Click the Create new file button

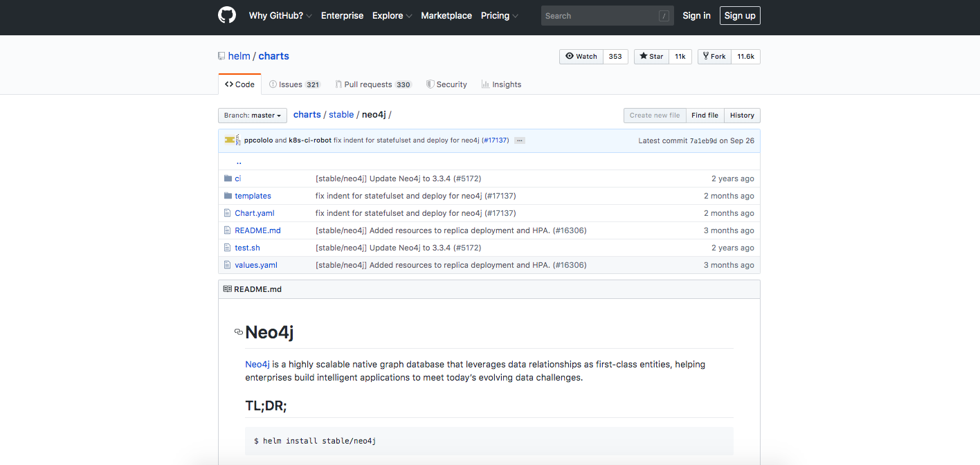pos(655,116)
